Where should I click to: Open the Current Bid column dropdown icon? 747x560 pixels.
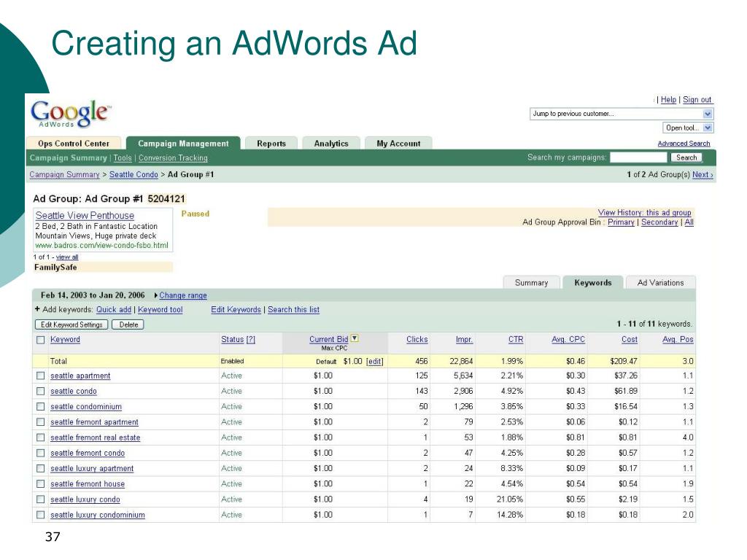point(355,338)
